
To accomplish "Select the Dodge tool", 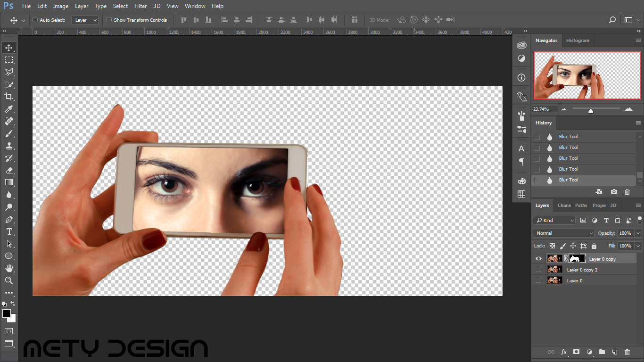I will (x=8, y=207).
